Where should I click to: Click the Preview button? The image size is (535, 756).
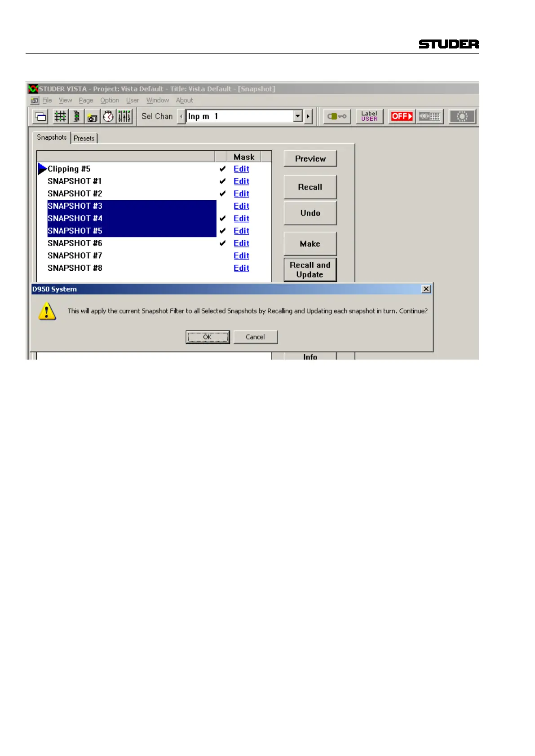click(310, 158)
